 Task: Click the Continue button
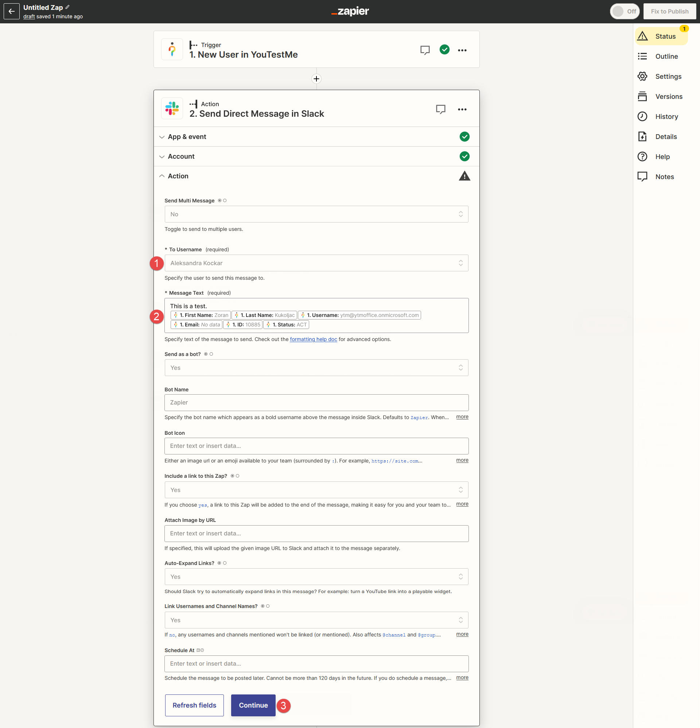coord(253,705)
